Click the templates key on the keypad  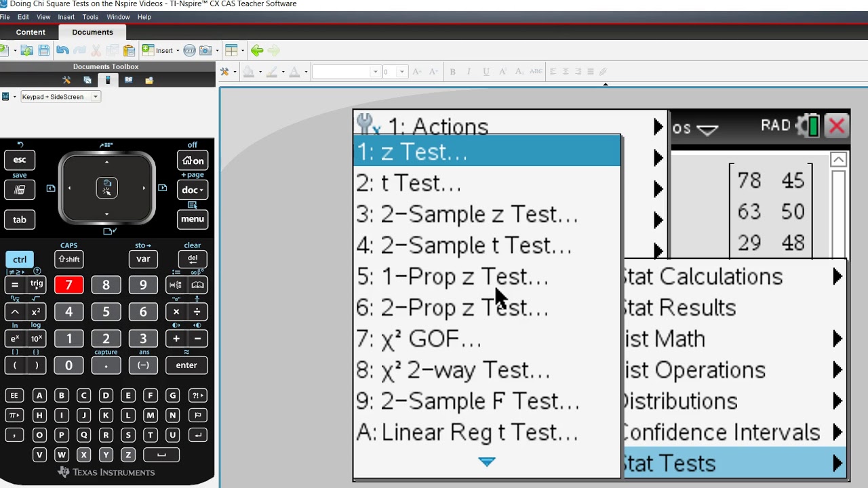pos(175,285)
